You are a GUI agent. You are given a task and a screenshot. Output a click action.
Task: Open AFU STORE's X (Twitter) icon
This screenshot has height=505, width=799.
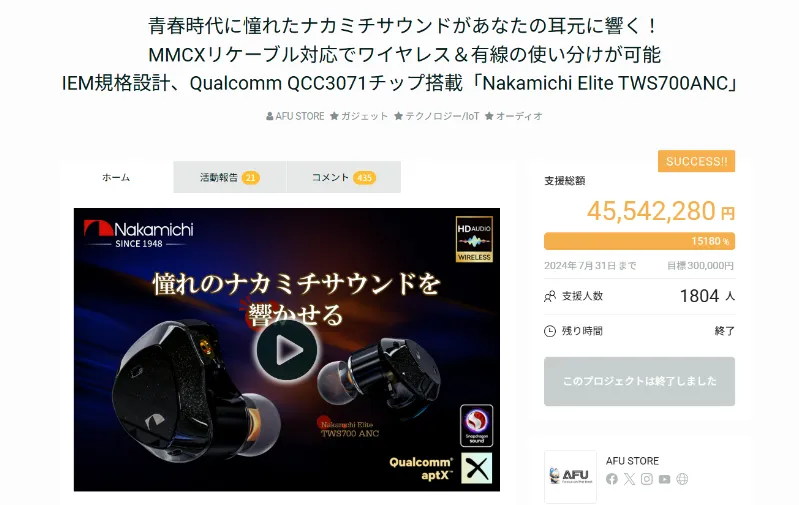coord(629,479)
